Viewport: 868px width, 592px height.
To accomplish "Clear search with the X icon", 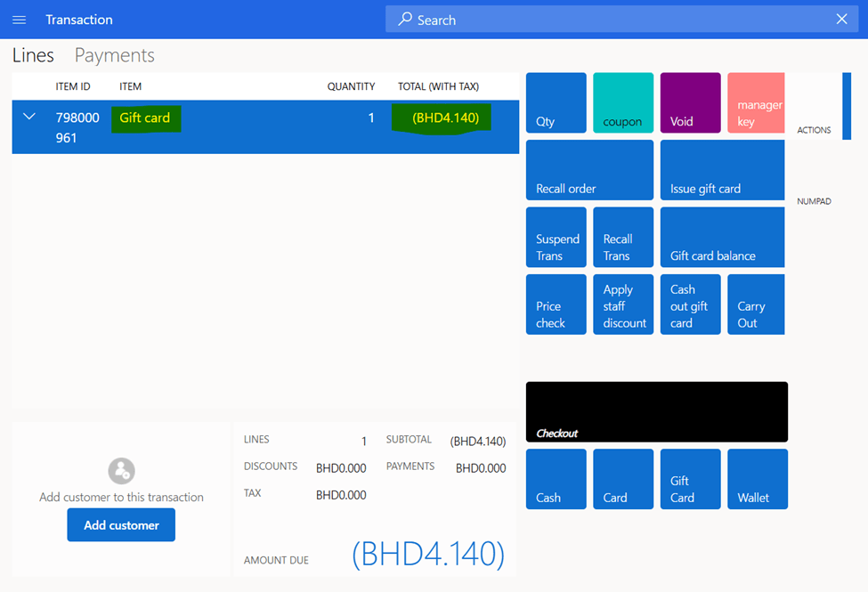I will pos(841,20).
